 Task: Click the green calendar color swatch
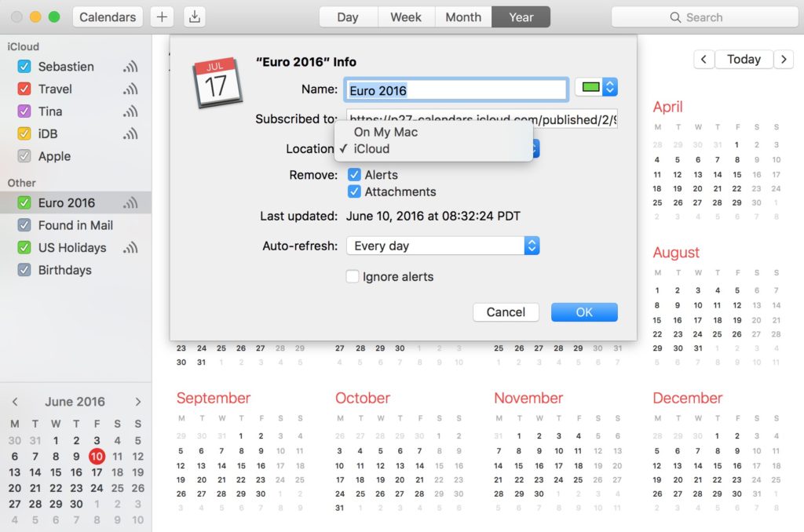590,87
